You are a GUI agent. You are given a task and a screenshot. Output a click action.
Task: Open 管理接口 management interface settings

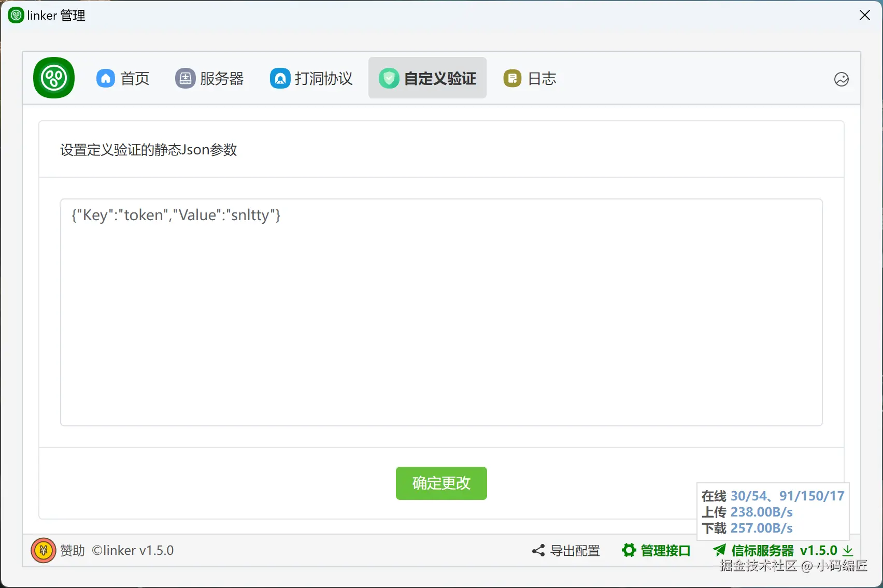665,551
